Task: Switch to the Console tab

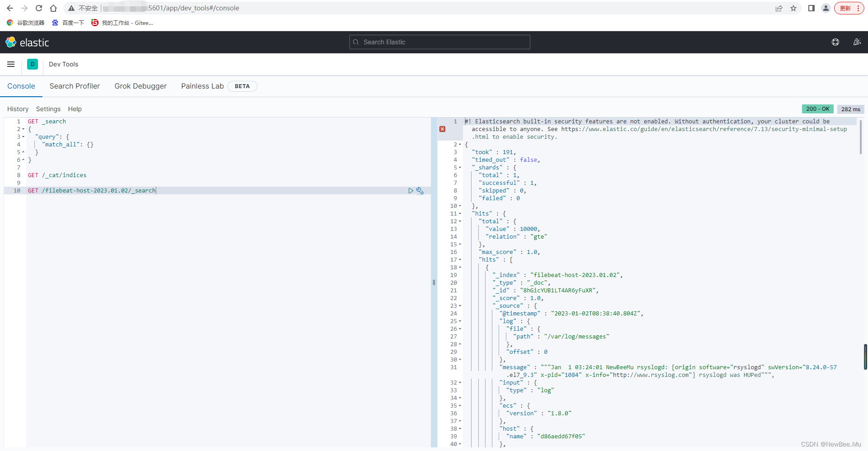Action: (21, 86)
